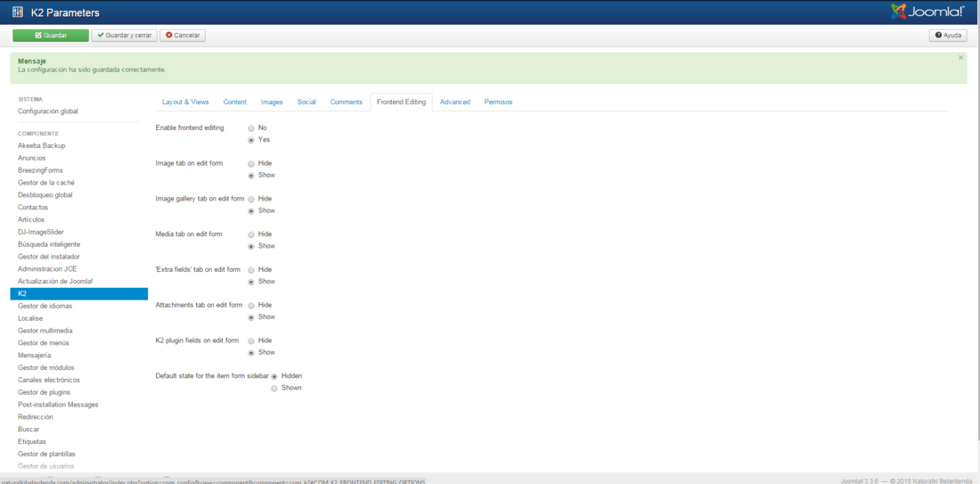Open Administracion JCE in sidebar
Image resolution: width=980 pixels, height=484 pixels.
click(x=47, y=269)
